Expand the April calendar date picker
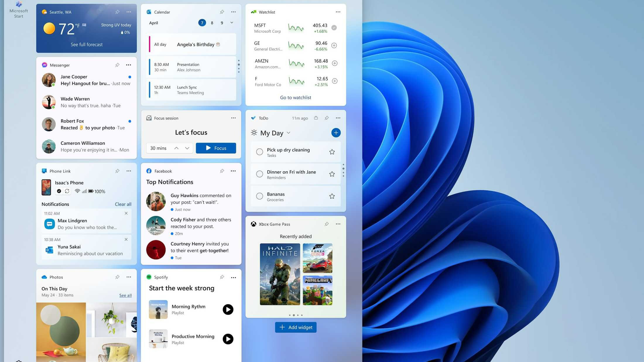This screenshot has height=362, width=644. coord(231,23)
